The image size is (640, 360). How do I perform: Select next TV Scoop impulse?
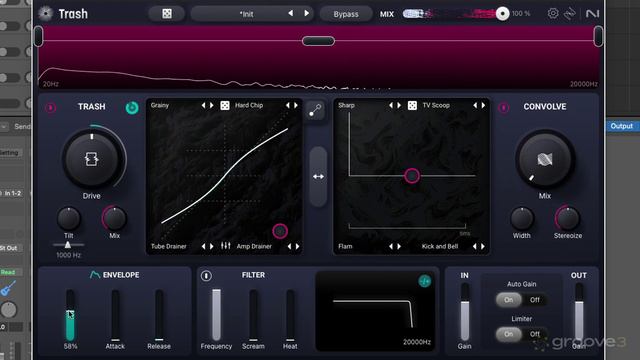(x=484, y=105)
